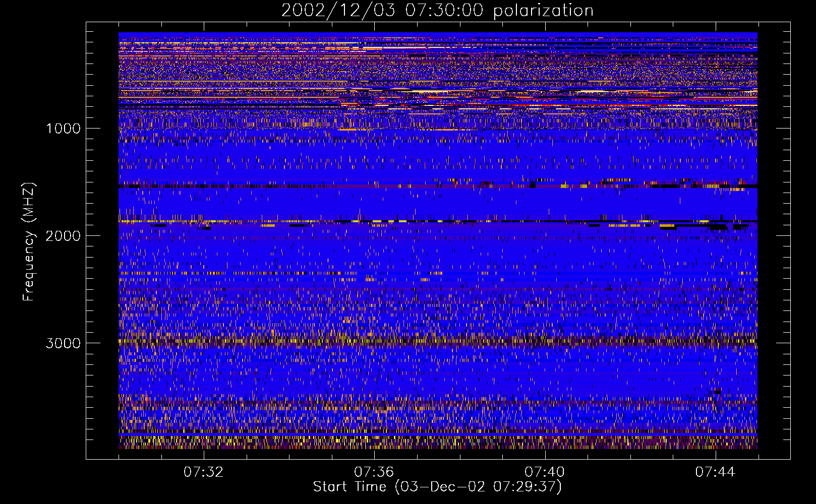Click the 1000 frequency tick label
816x504 pixels.
click(63, 129)
